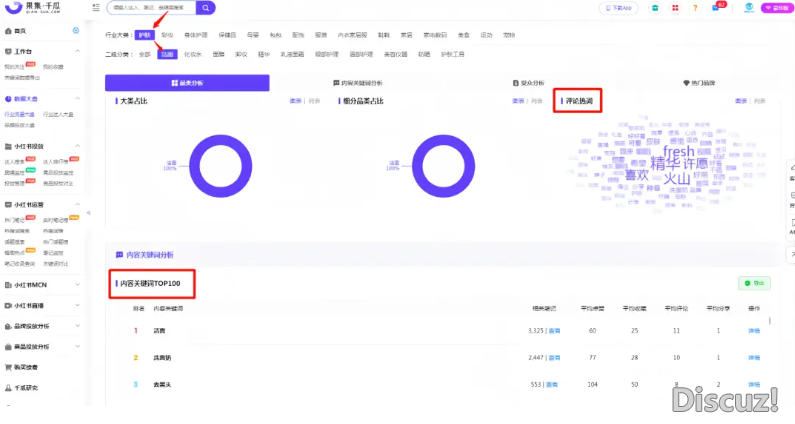This screenshot has height=424, width=795.
Task: Select the 护肤 industry category
Action: point(144,35)
